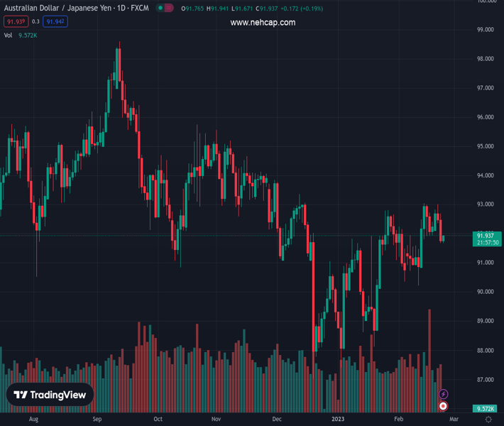Click the red circle event marker
The height and width of the screenshot is (426, 504).
[x=444, y=406]
